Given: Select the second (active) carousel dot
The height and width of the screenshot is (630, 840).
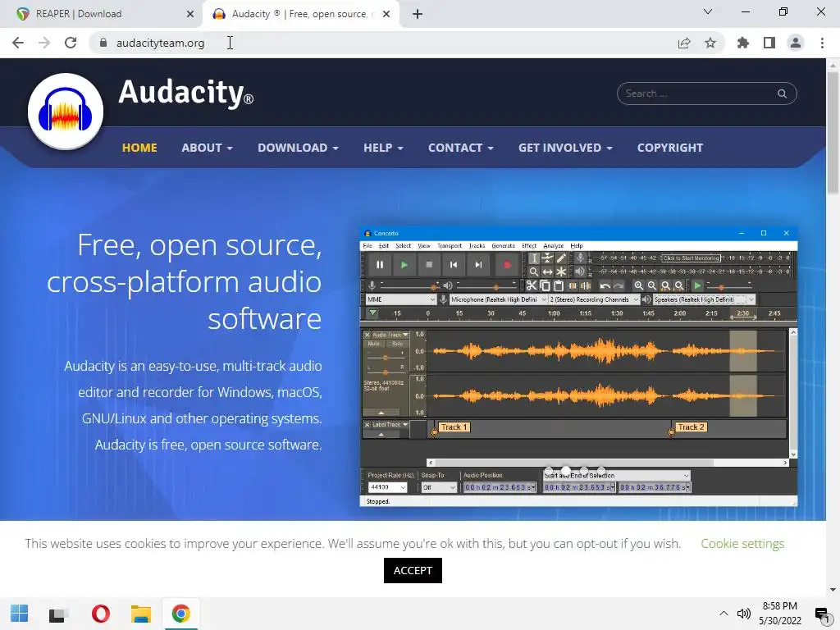Looking at the screenshot, I should (566, 471).
